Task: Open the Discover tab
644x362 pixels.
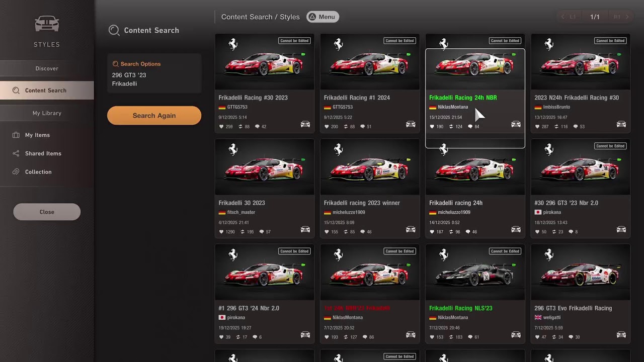Action: pos(47,68)
